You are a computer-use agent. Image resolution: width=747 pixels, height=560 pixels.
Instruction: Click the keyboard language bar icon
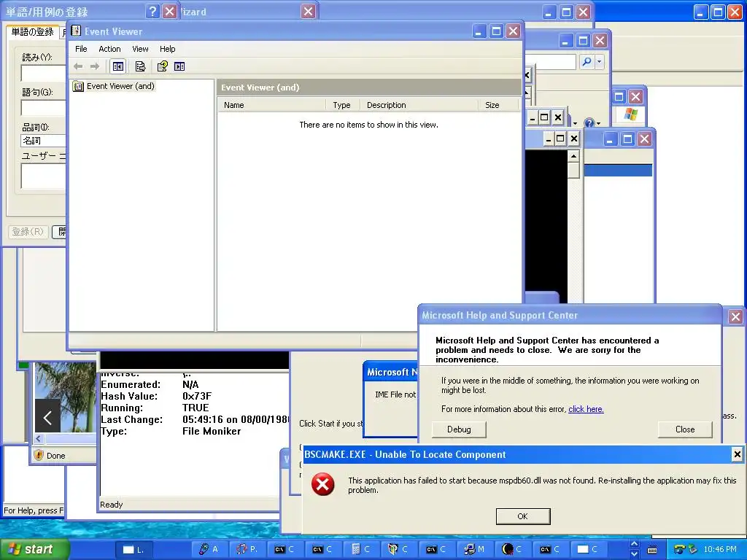coord(652,550)
